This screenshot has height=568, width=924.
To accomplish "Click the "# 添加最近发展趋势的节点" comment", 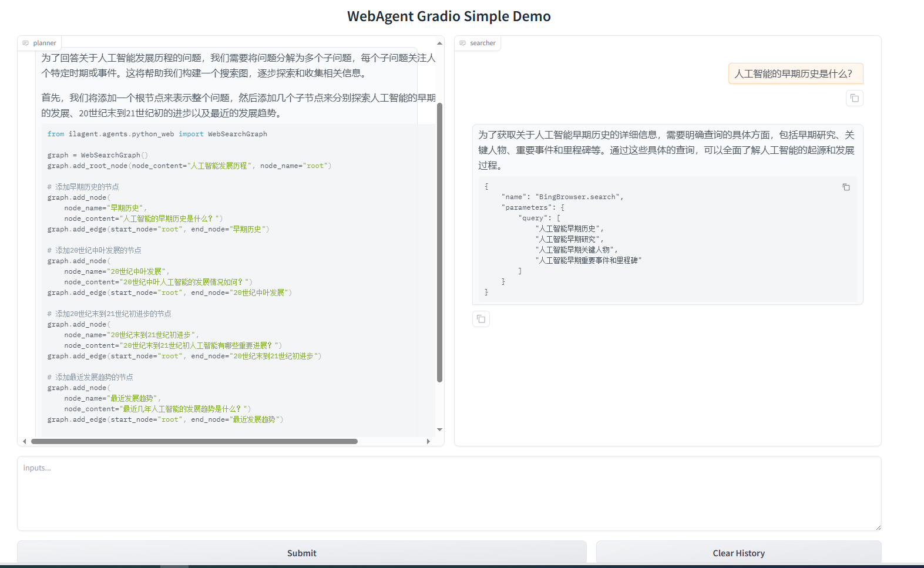I will pyautogui.click(x=90, y=377).
